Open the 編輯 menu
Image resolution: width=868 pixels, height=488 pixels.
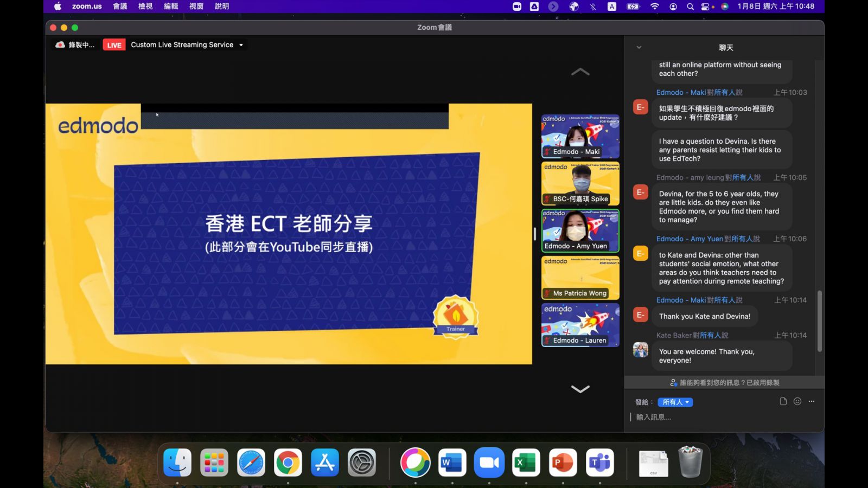171,7
